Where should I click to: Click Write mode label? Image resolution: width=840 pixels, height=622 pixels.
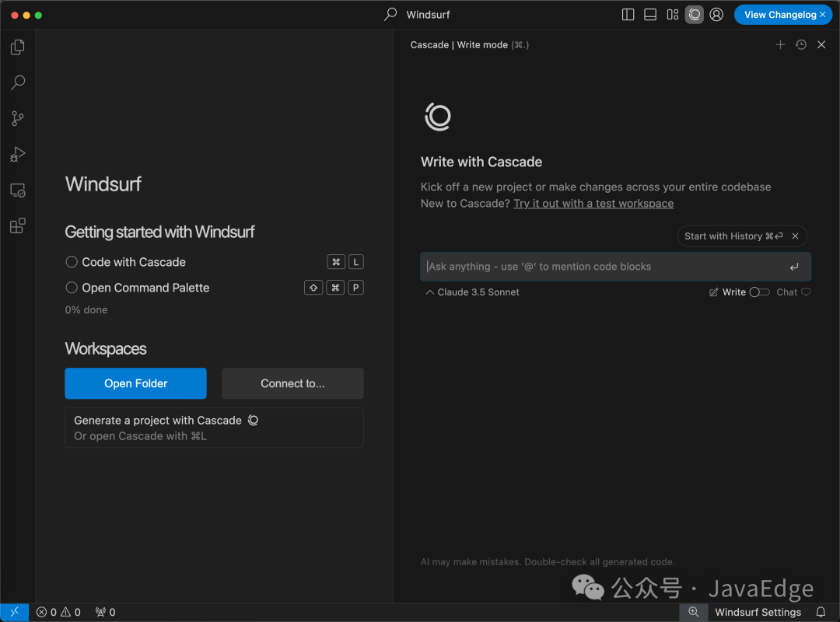pyautogui.click(x=734, y=292)
